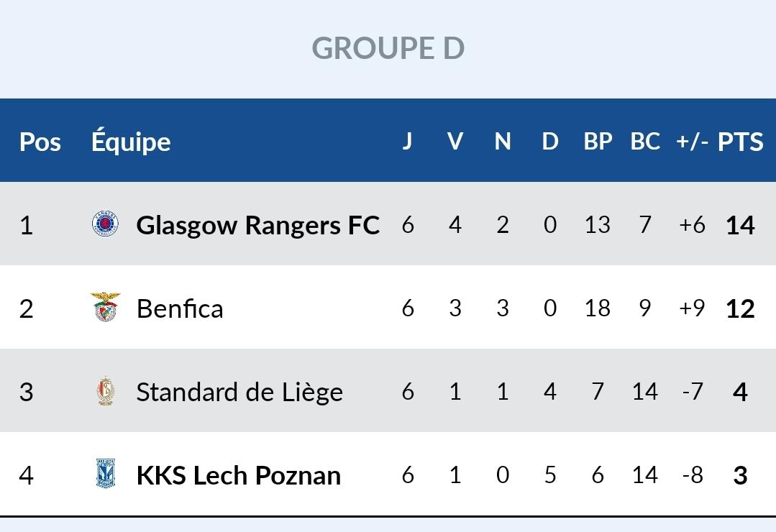Click Lech Poznan's -8 goal difference cell
This screenshot has height=532, width=776.
[x=693, y=475]
